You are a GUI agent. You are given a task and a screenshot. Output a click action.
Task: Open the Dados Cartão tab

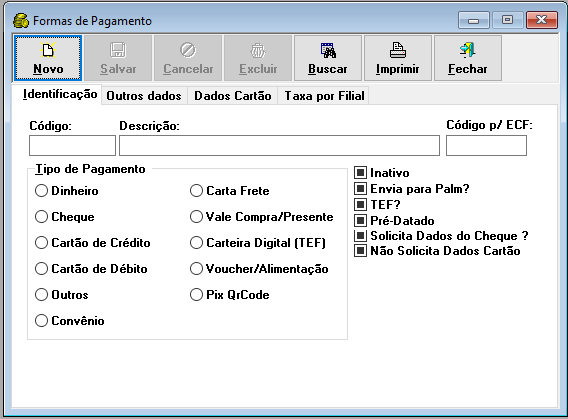233,96
